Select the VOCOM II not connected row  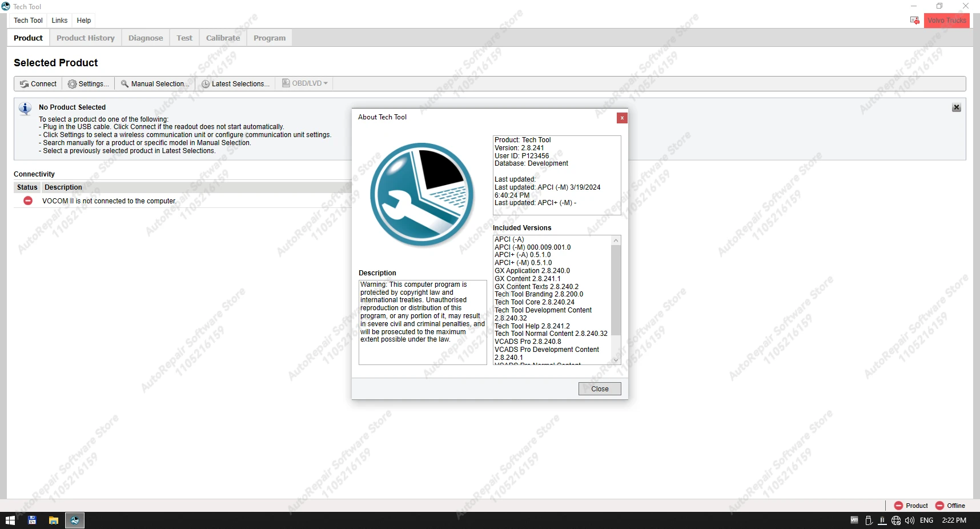(x=183, y=201)
